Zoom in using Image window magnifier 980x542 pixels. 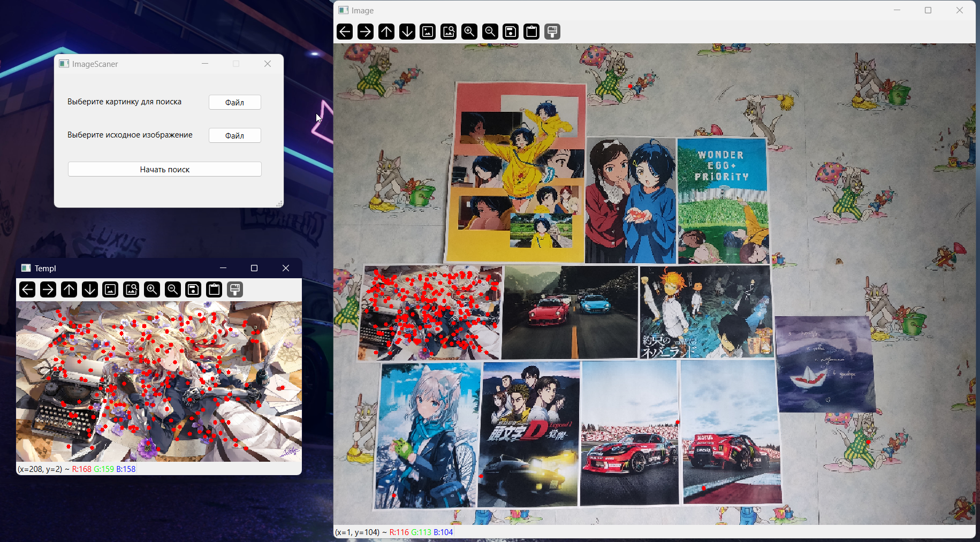(x=469, y=32)
